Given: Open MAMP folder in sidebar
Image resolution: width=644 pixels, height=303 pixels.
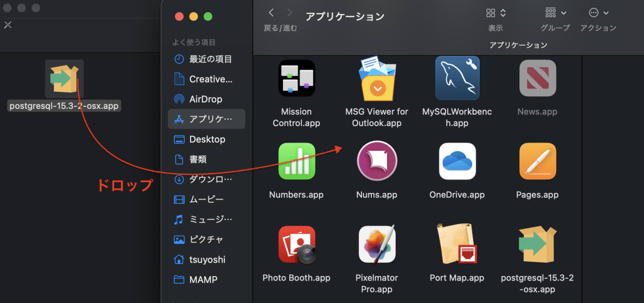Looking at the screenshot, I should [207, 279].
